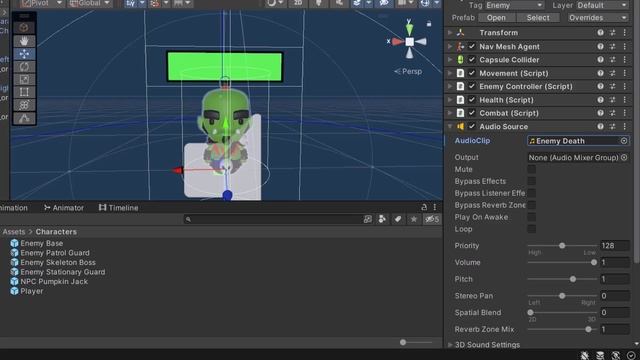Click the Enemy Base prefab icon

tap(15, 243)
